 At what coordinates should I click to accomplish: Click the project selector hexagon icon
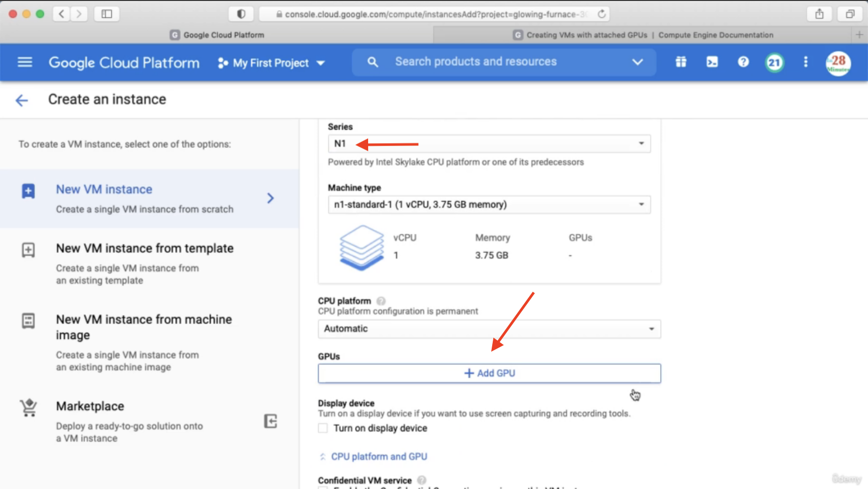click(x=223, y=63)
